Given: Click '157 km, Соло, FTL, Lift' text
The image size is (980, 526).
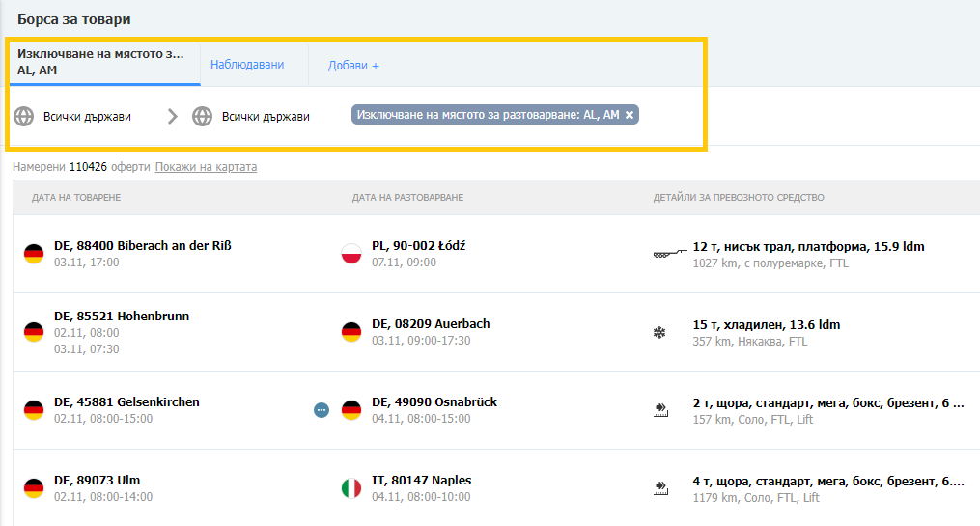Looking at the screenshot, I should tap(752, 420).
